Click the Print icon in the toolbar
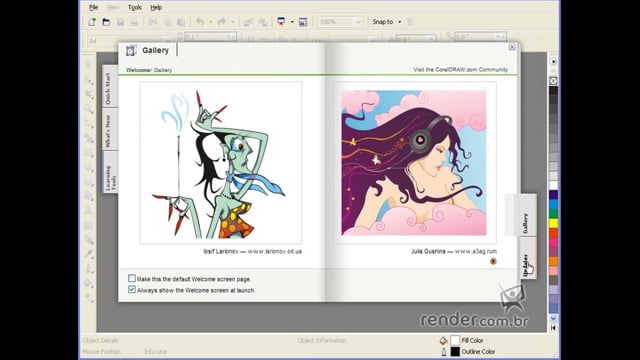640x360 pixels. click(x=134, y=22)
